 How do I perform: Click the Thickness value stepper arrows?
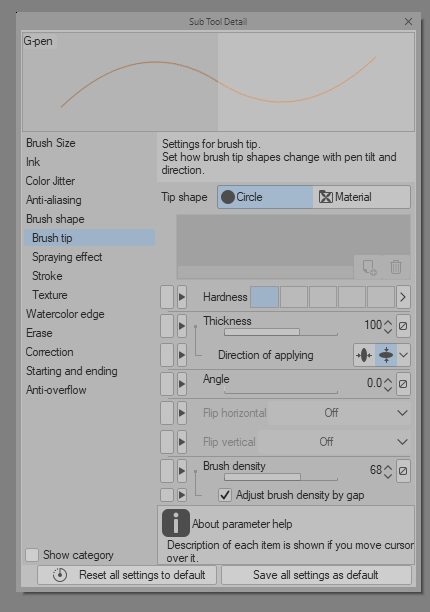[x=388, y=326]
